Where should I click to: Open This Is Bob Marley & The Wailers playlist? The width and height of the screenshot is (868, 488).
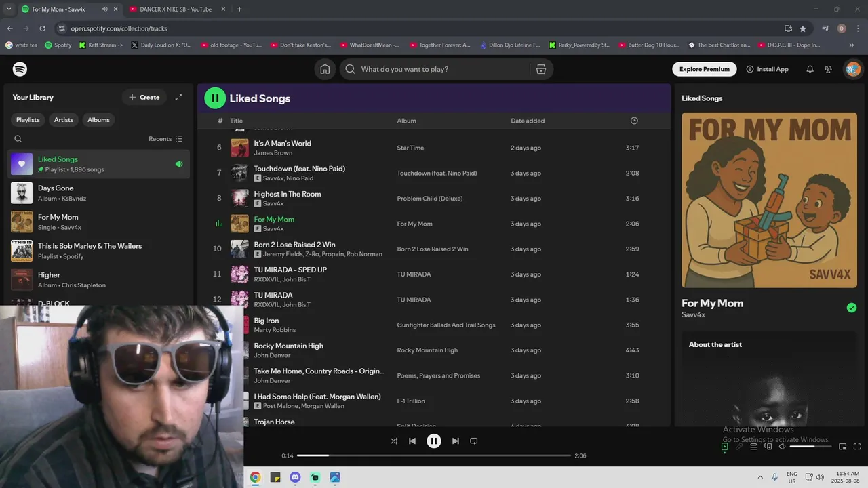coord(98,251)
